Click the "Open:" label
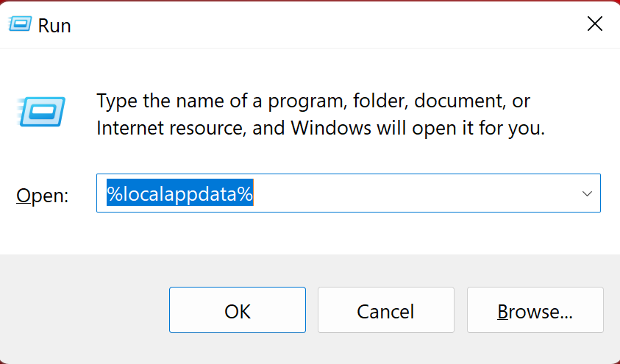This screenshot has height=364, width=620. click(x=43, y=196)
